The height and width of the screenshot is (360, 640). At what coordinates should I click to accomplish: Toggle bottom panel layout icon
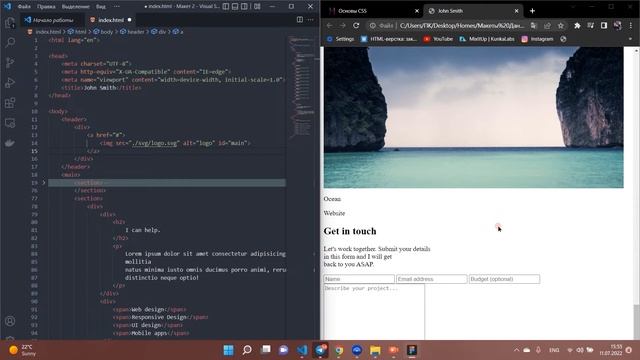click(235, 7)
